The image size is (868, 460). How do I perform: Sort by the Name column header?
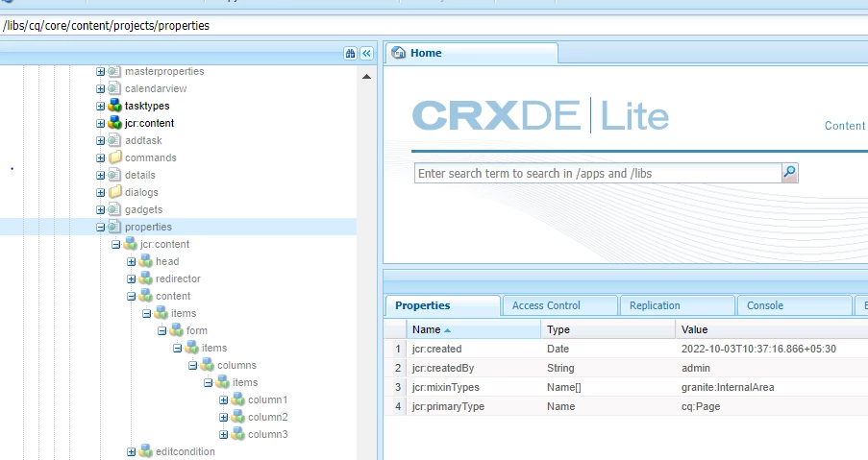474,329
